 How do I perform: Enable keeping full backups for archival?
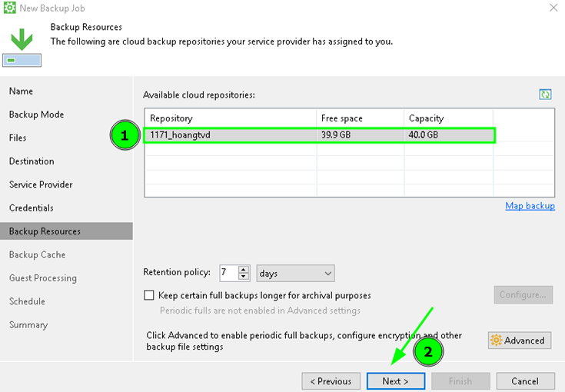coord(149,295)
